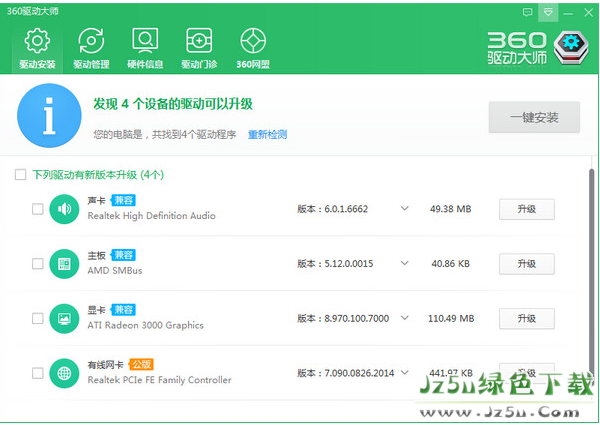Select the Realtek High Definition Audio text
Image resolution: width=600 pixels, height=425 pixels.
click(x=152, y=216)
